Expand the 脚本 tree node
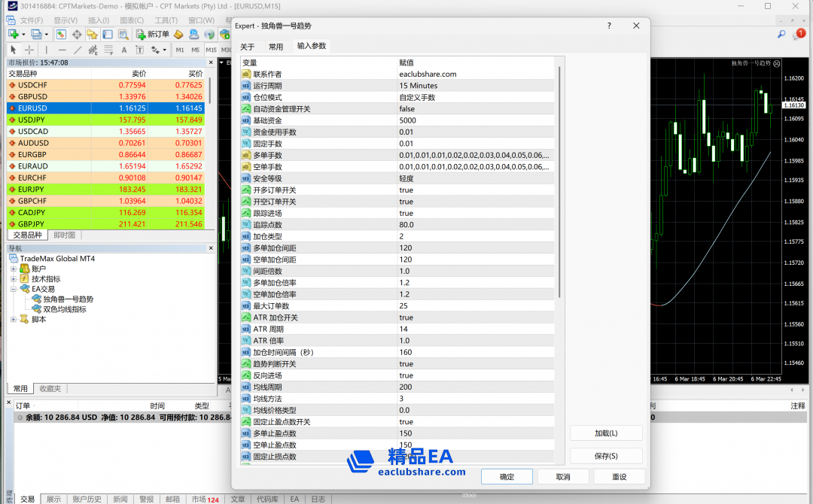Image resolution: width=813 pixels, height=504 pixels. tap(14, 319)
